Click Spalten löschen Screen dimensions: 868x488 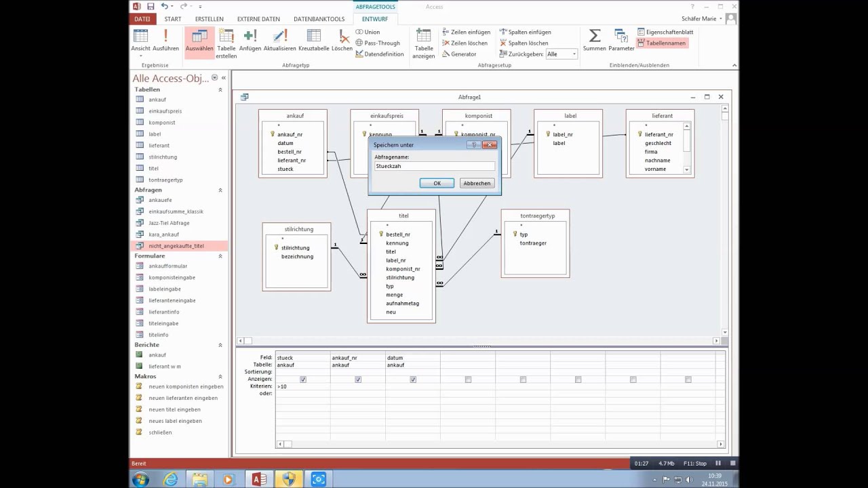click(524, 43)
